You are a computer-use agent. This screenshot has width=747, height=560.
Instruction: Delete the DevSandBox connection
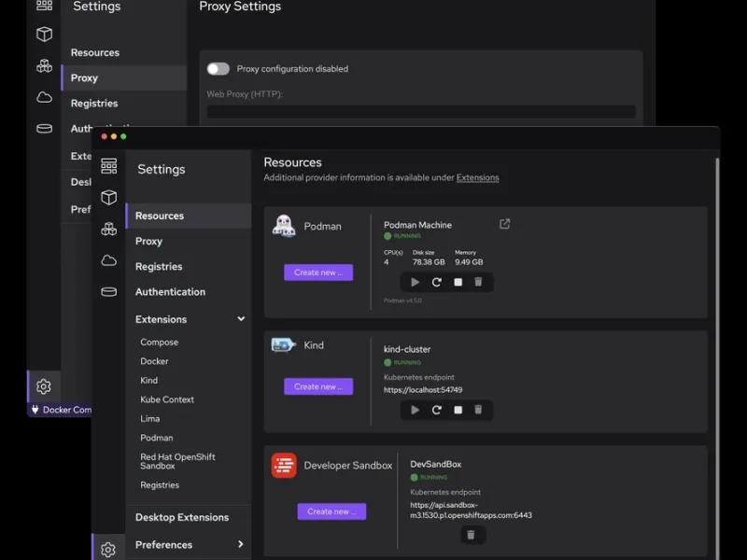[x=471, y=535]
